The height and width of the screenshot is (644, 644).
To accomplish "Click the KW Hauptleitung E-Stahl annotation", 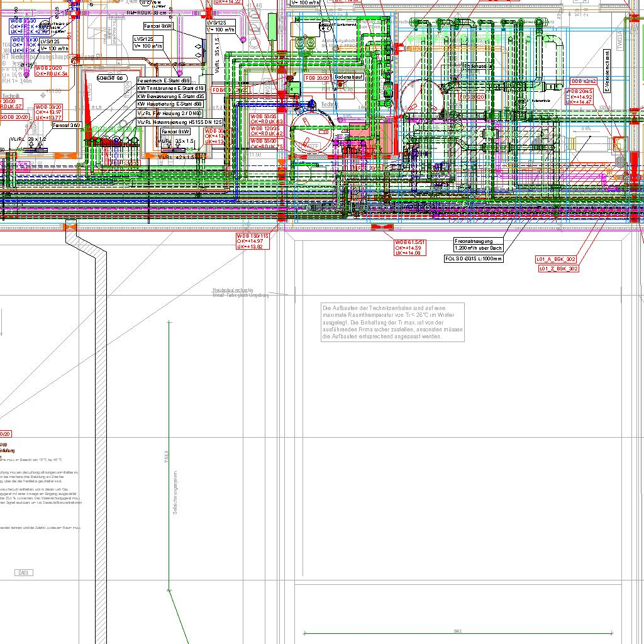I will pos(170,104).
